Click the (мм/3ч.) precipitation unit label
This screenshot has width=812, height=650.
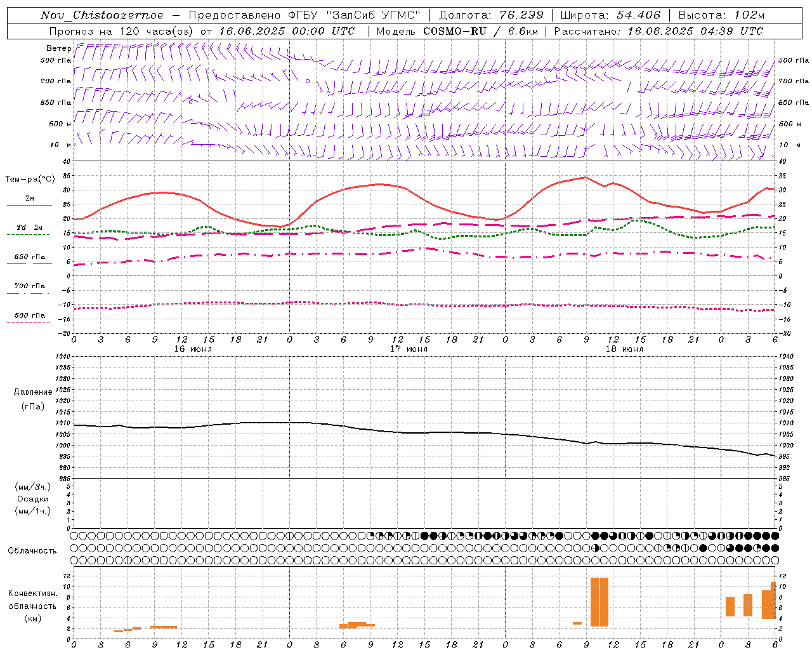(33, 487)
